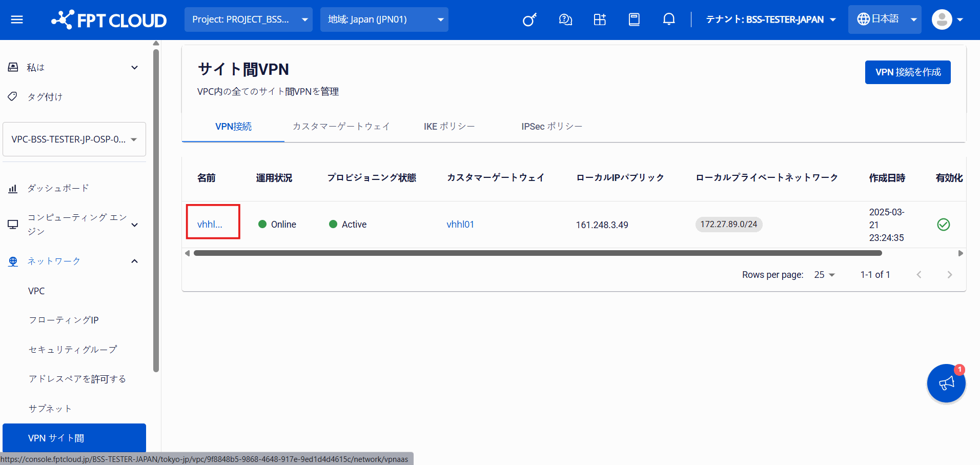Image resolution: width=980 pixels, height=465 pixels.
Task: Click the 1-1 of 1 pagination text
Action: 875,275
